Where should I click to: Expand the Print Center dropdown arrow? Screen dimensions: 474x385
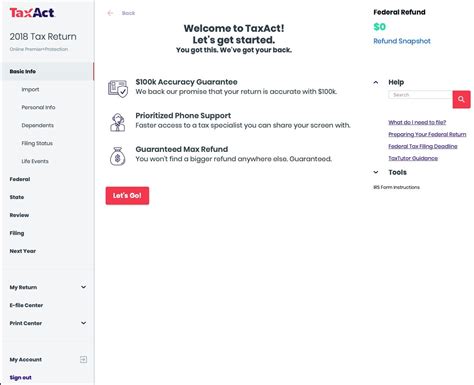(x=84, y=323)
